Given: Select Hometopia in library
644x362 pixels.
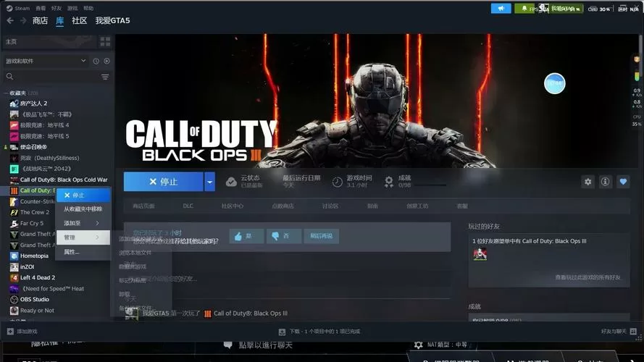Looking at the screenshot, I should coord(34,256).
